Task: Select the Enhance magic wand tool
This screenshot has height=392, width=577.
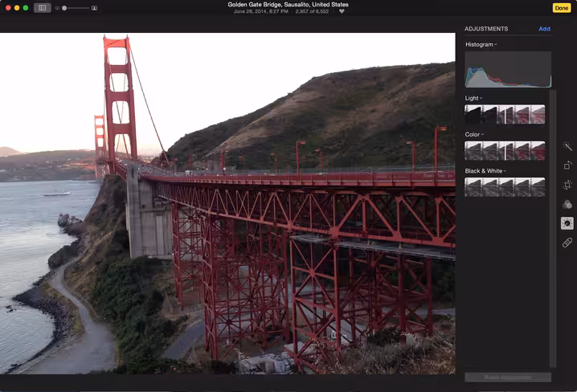Action: click(x=567, y=146)
